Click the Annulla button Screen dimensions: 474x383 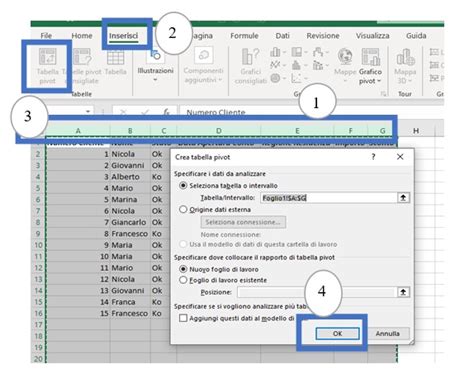point(387,333)
